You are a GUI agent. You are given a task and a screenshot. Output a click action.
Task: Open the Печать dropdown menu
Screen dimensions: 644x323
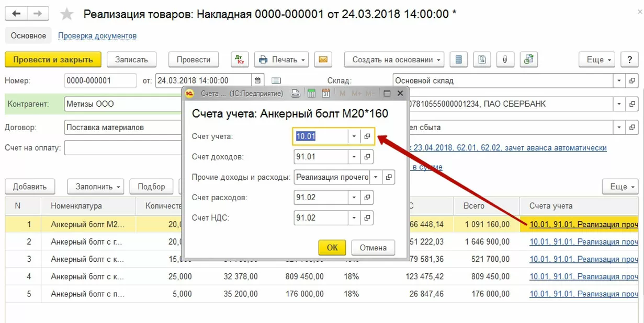tap(281, 60)
